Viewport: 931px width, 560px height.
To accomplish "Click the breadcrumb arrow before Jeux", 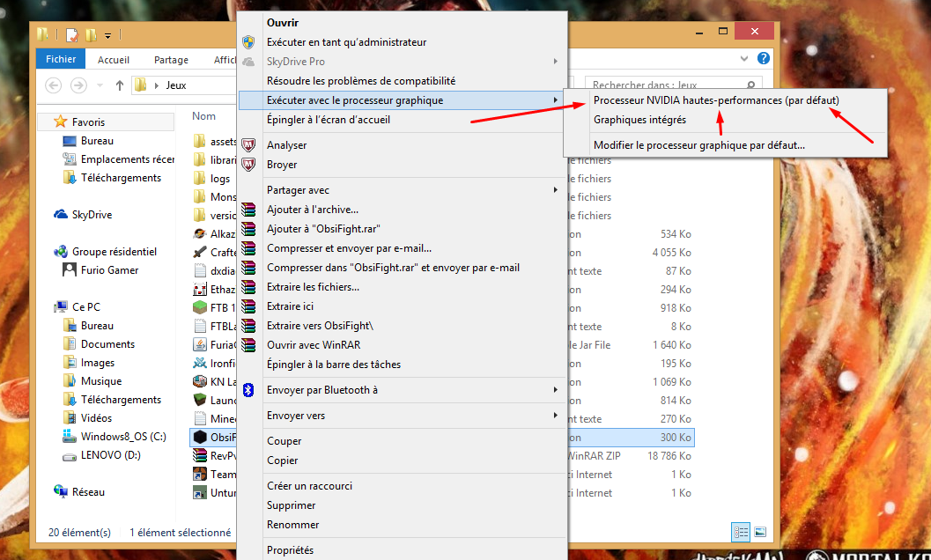I will pos(157,85).
